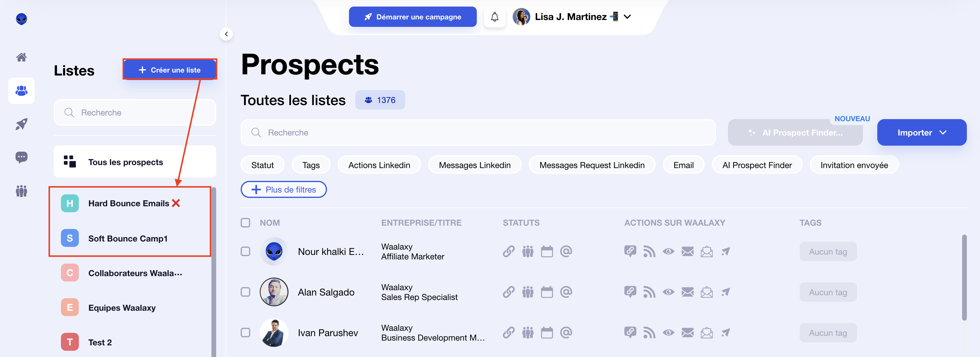Click Créer une liste button
The height and width of the screenshot is (357, 980).
tap(170, 70)
